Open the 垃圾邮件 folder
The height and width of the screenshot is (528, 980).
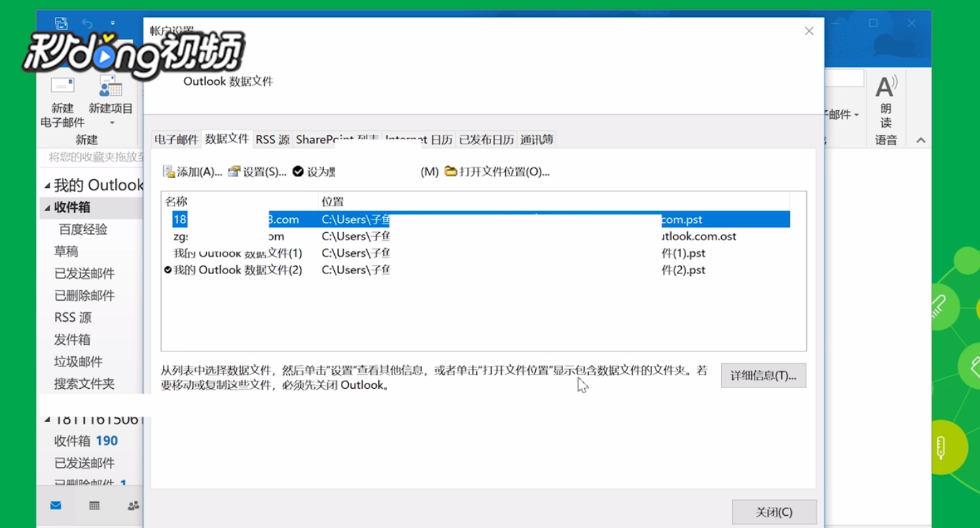pyautogui.click(x=78, y=362)
